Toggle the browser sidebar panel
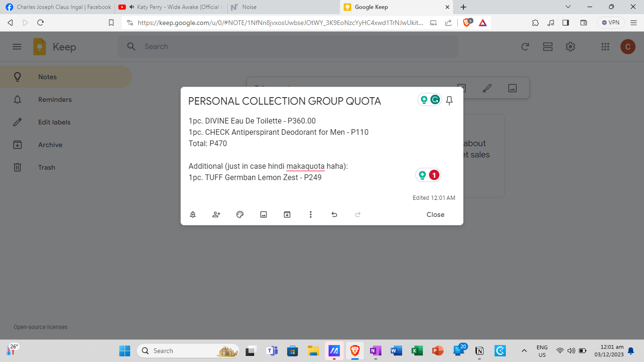The image size is (644, 362). [566, 22]
